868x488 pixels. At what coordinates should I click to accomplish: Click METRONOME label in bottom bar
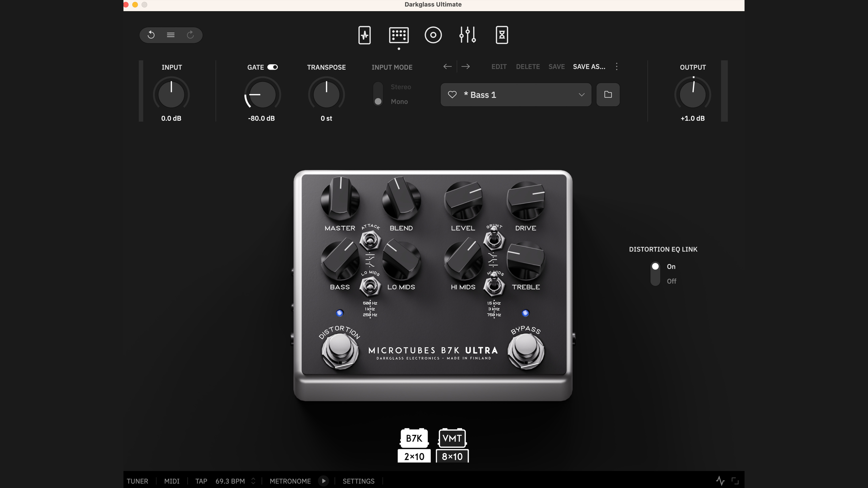coord(290,481)
